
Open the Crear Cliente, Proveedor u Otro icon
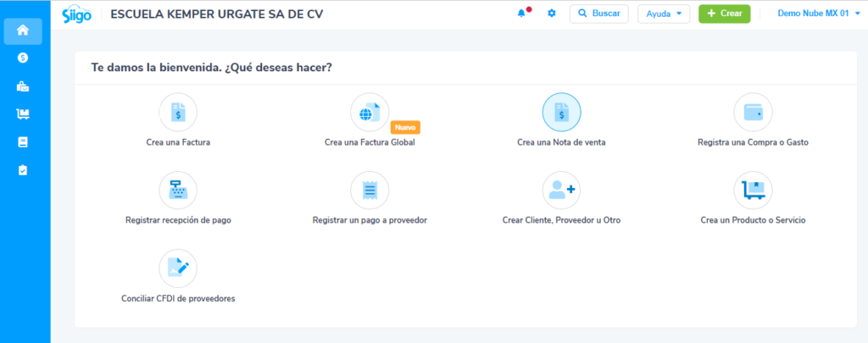(x=561, y=190)
